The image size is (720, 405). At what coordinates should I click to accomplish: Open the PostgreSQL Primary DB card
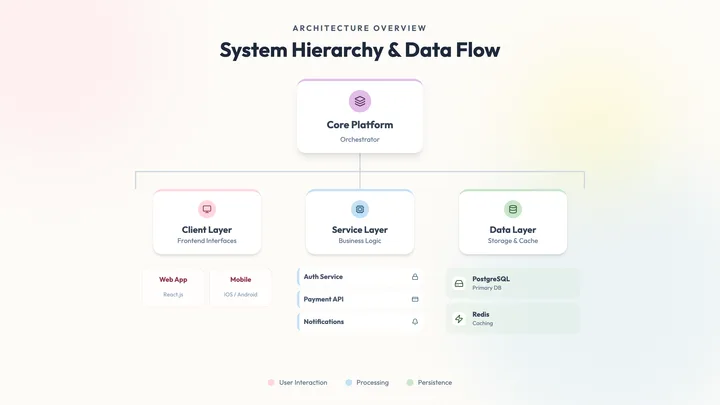513,283
